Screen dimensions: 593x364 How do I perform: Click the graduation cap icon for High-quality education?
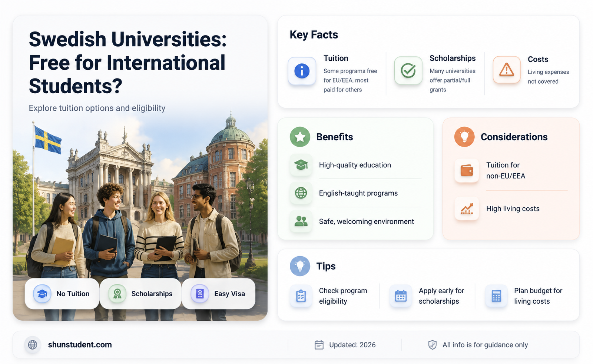[301, 165]
